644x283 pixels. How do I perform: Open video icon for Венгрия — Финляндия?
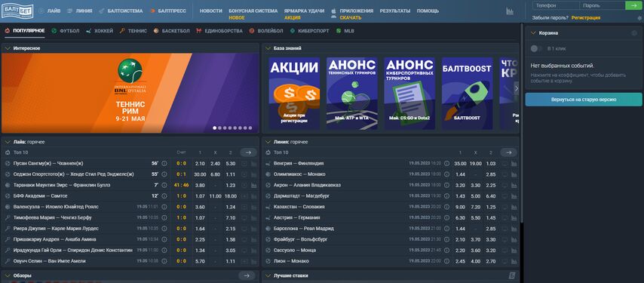pyautogui.click(x=504, y=164)
